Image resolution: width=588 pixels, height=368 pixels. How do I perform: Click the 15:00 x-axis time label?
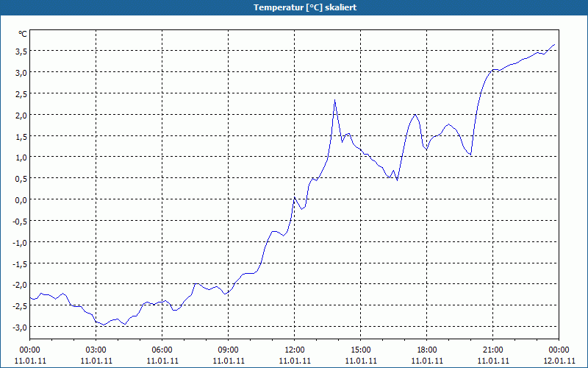pos(360,350)
